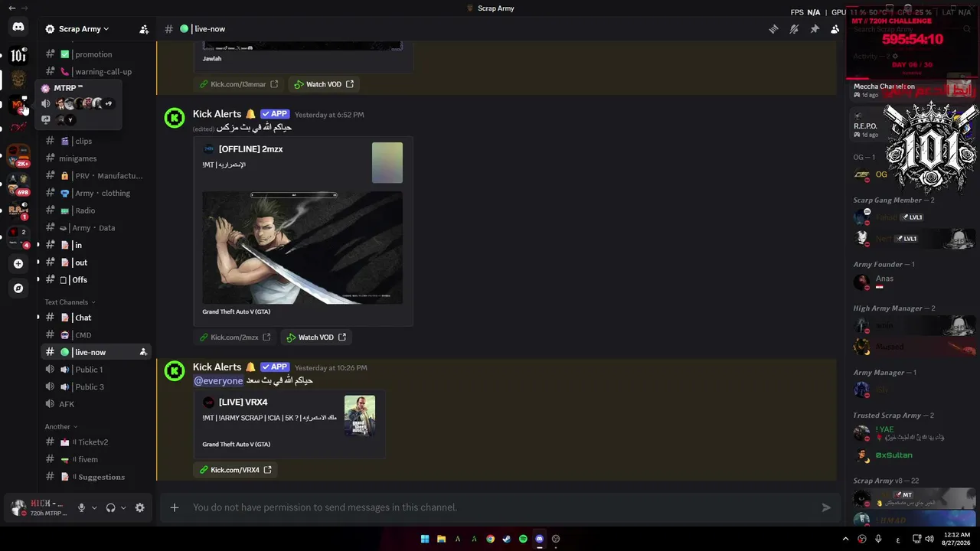Open the skull server in sidebar
Image resolution: width=980 pixels, height=551 pixels.
(18, 79)
